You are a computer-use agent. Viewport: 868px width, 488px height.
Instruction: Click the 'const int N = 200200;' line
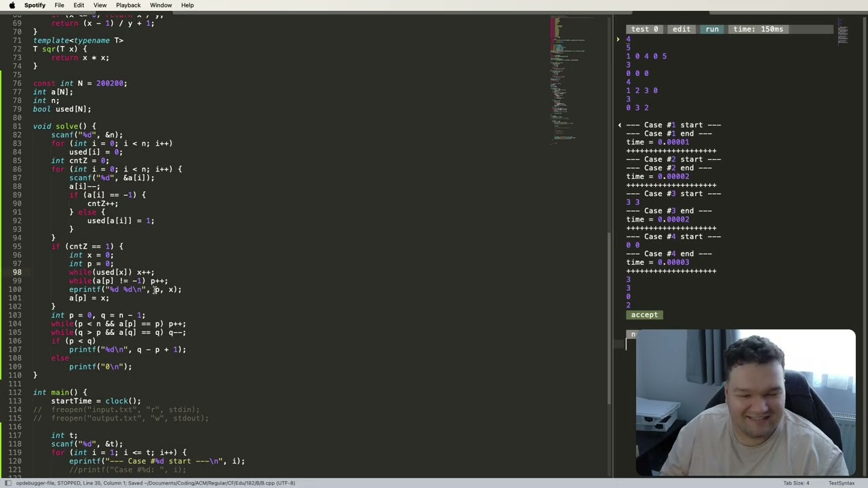tap(80, 83)
